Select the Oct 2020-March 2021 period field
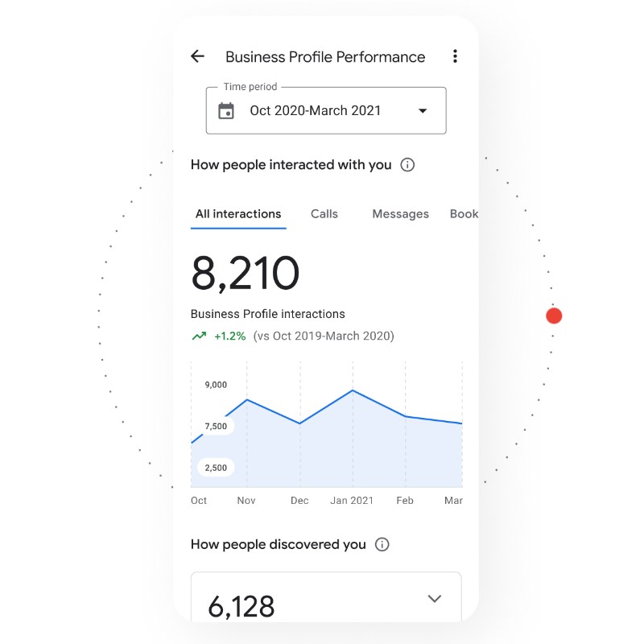This screenshot has width=644, height=644. tap(316, 111)
